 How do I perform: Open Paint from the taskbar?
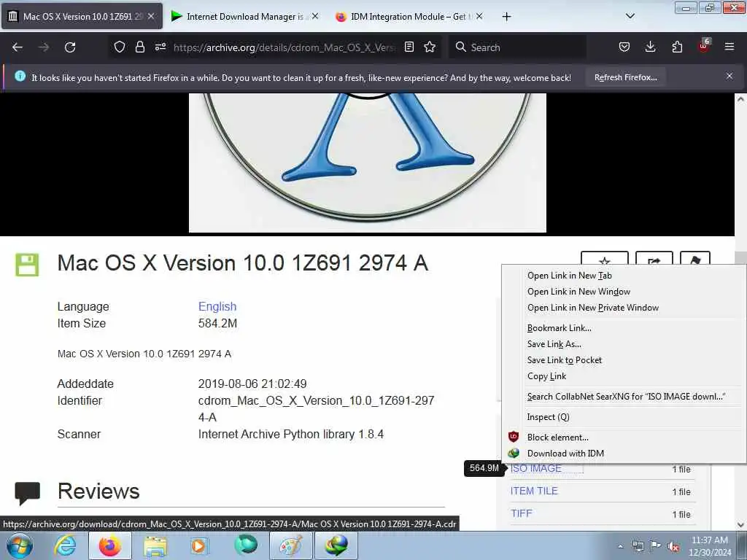290,546
